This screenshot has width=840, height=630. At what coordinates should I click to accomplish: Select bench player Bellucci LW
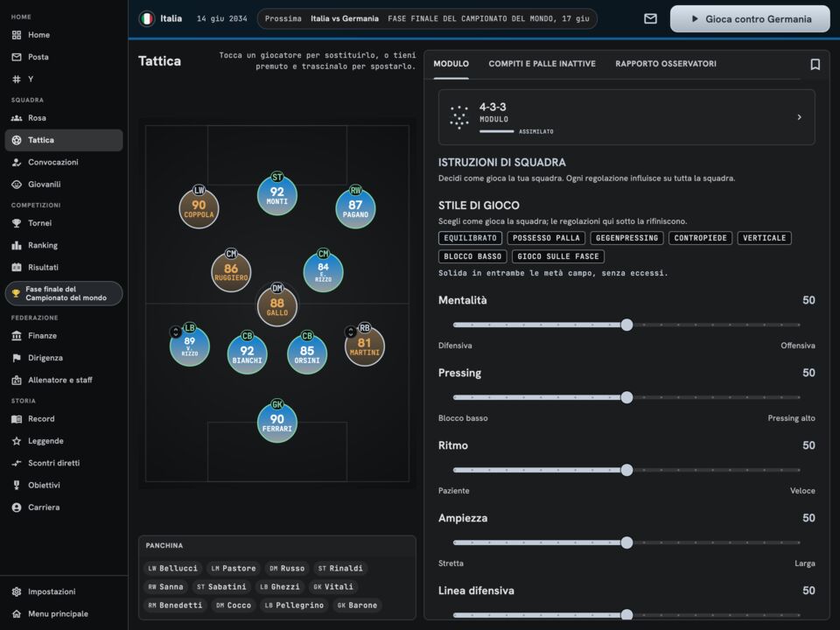173,569
